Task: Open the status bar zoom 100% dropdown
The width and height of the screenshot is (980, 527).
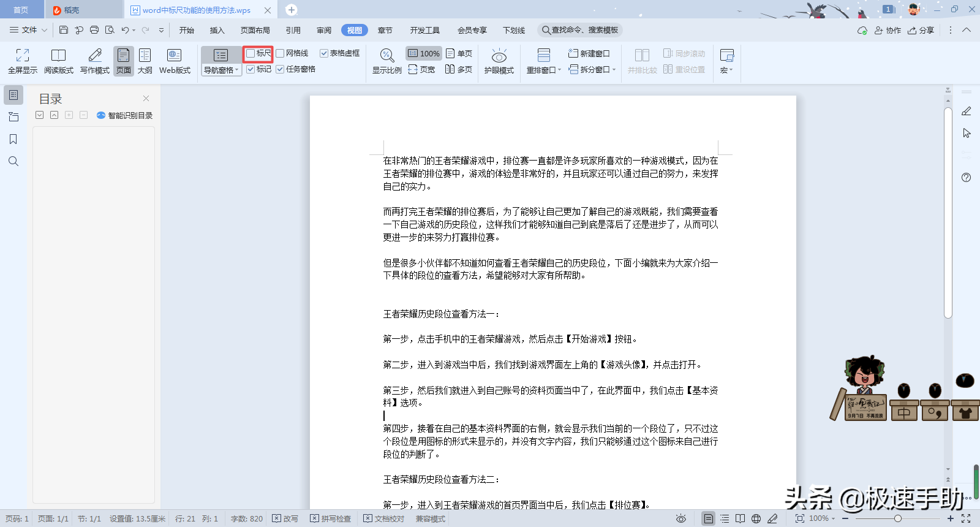Action: coord(822,518)
